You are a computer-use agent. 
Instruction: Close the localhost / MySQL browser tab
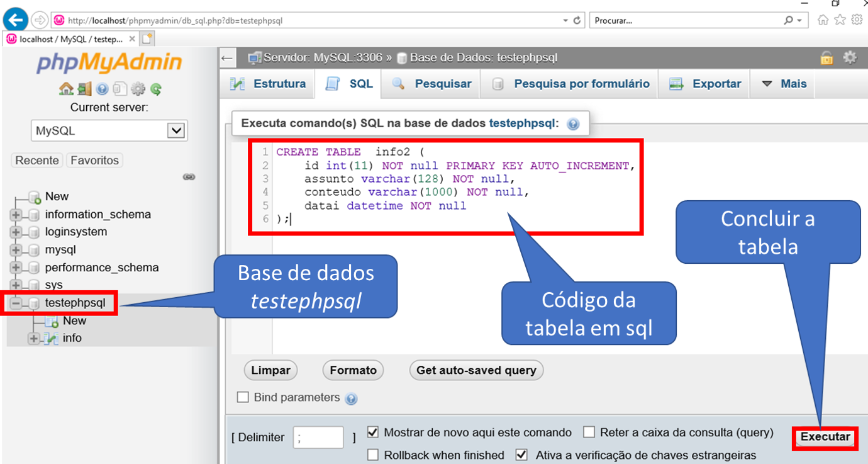coord(132,39)
